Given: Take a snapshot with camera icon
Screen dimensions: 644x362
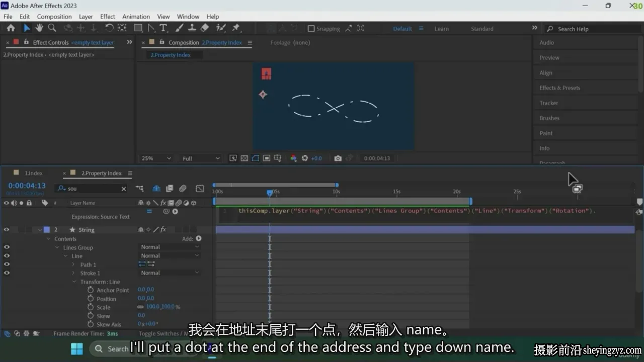Looking at the screenshot, I should (x=338, y=158).
